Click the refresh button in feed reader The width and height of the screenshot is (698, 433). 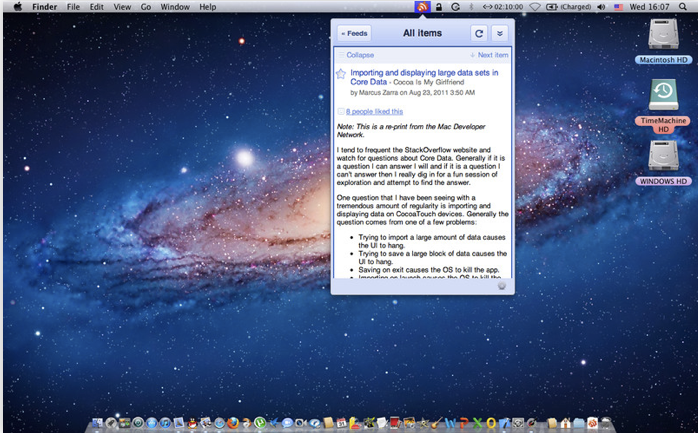coord(479,33)
